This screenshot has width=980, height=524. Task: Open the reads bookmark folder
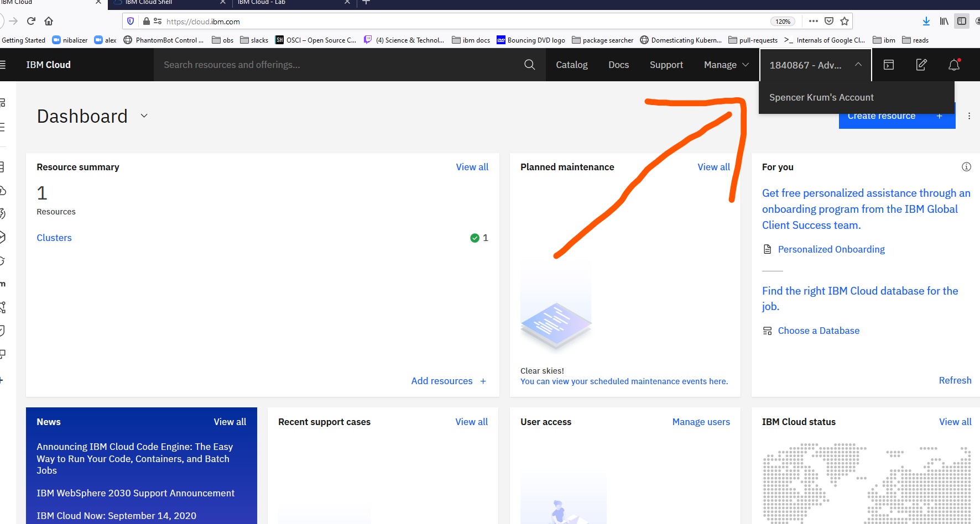[x=915, y=40]
